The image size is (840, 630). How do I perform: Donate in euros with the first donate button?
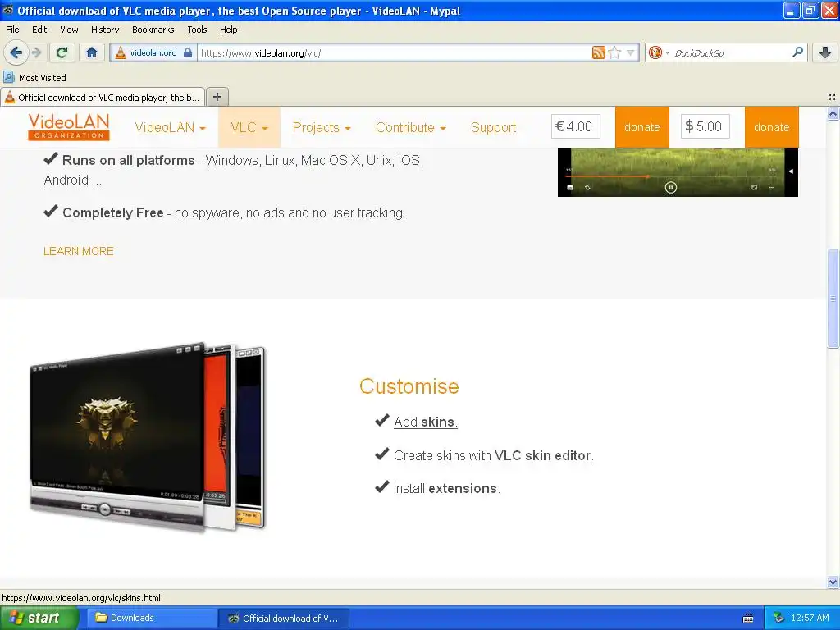coord(641,127)
